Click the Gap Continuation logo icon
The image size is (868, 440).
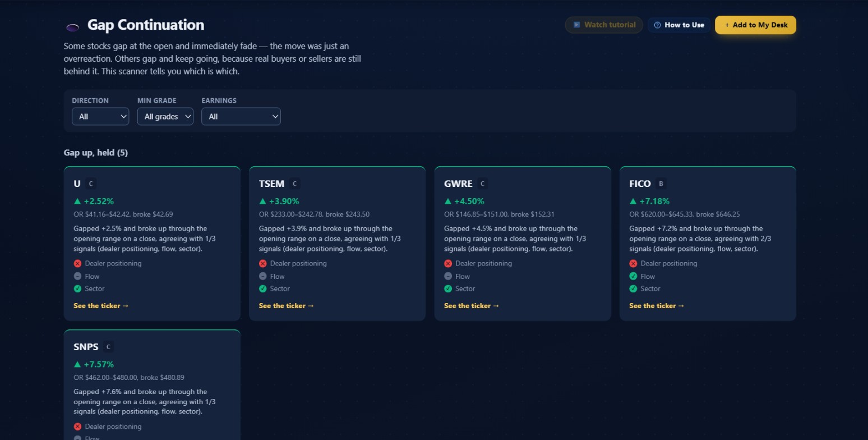coord(72,26)
